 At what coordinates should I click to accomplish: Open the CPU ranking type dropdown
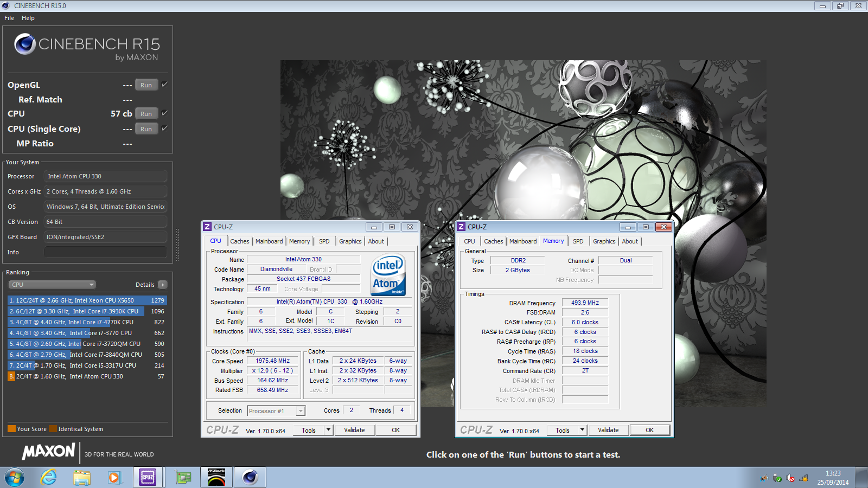pos(52,285)
